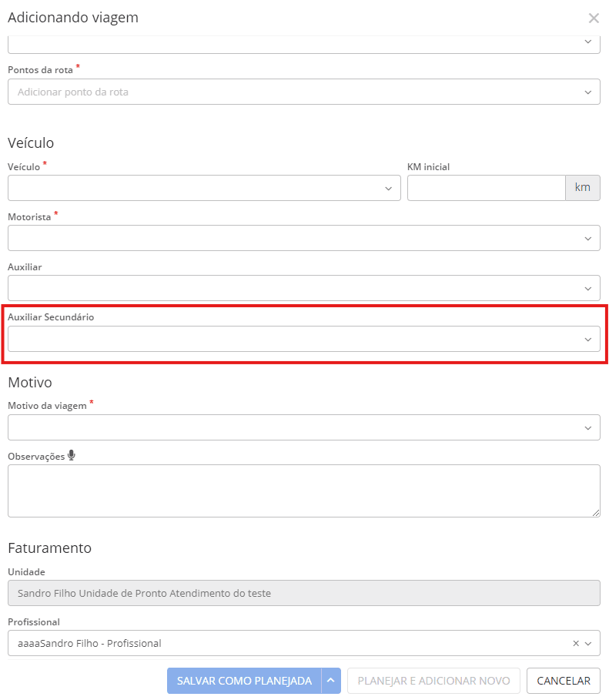Image resolution: width=609 pixels, height=700 pixels.
Task: Close the Adicionando viagem dialog
Action: pos(594,18)
